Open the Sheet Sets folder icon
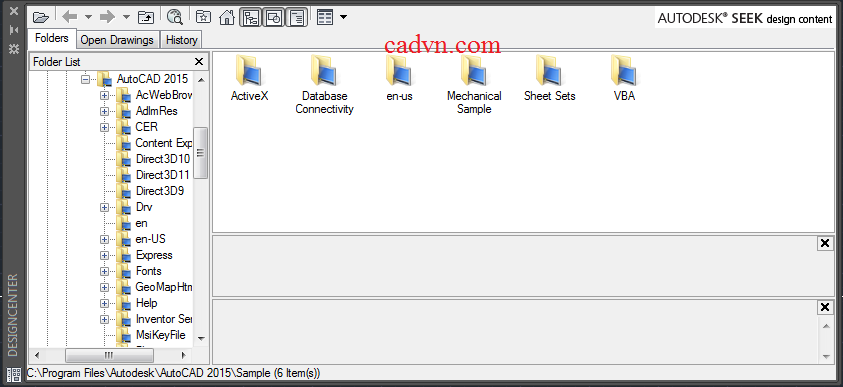This screenshot has height=387, width=843. [x=549, y=71]
